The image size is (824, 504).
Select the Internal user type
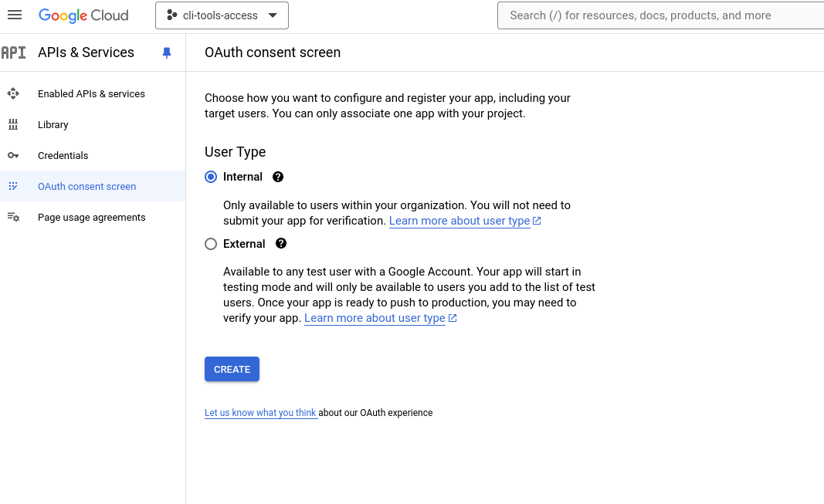(x=211, y=177)
